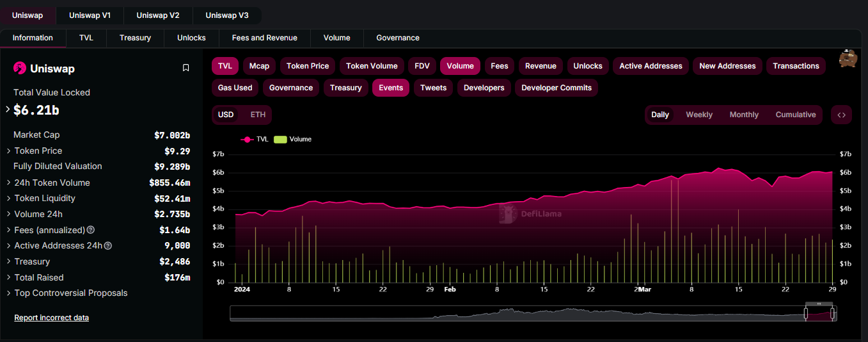This screenshot has width=868, height=342.
Task: Click the Active Addresses 24h help icon
Action: 108,246
